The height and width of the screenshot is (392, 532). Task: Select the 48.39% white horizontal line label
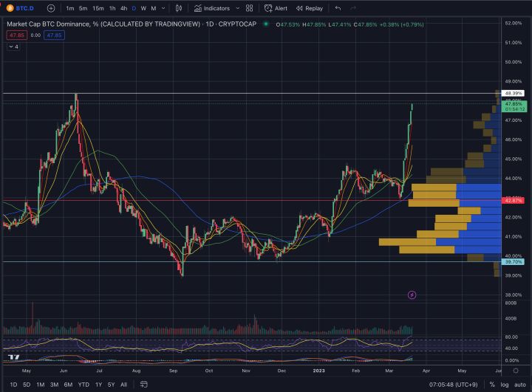(513, 93)
